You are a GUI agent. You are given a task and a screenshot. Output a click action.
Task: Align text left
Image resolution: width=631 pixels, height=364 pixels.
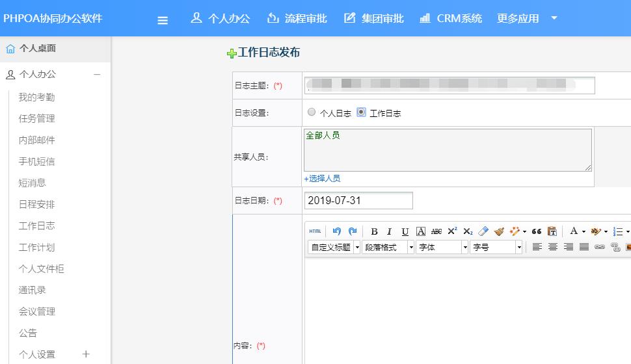[x=537, y=247]
